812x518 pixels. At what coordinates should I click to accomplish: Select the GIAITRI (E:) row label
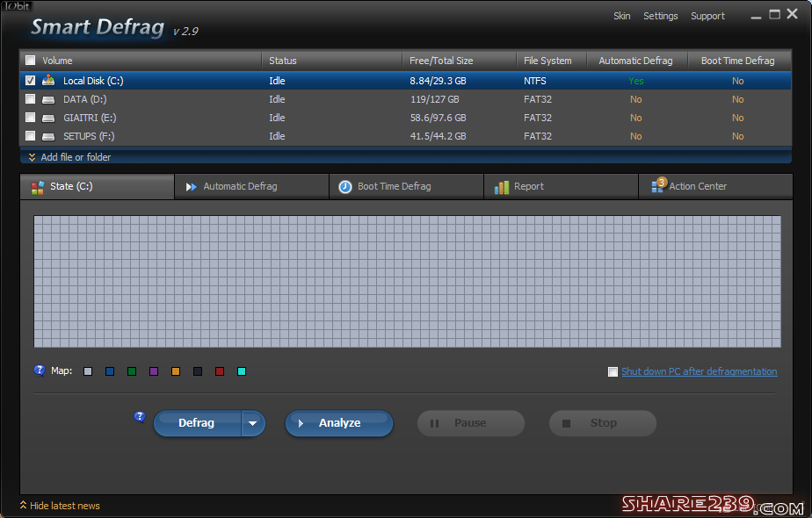click(x=90, y=118)
